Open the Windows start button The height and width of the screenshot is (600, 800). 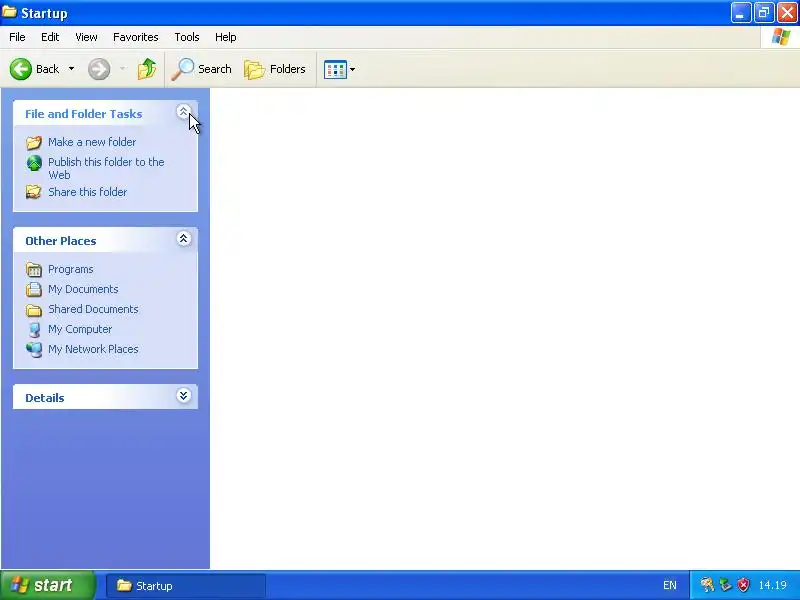pyautogui.click(x=48, y=585)
